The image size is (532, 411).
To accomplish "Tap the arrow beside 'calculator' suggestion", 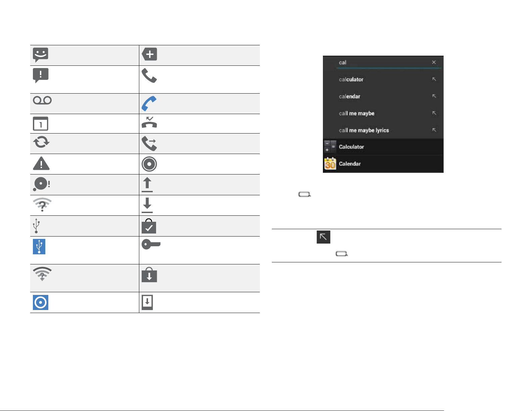I will pos(434,79).
